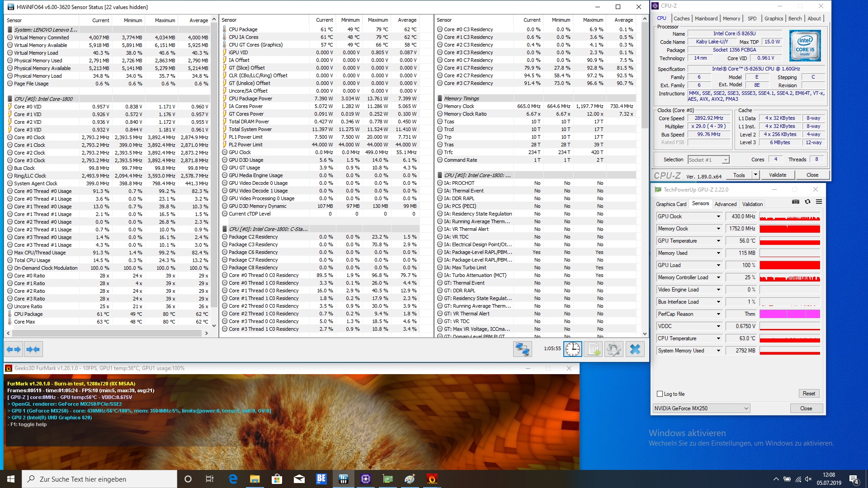Open Cortana circle on taskbar
Image resolution: width=868 pixels, height=488 pixels.
click(188, 479)
